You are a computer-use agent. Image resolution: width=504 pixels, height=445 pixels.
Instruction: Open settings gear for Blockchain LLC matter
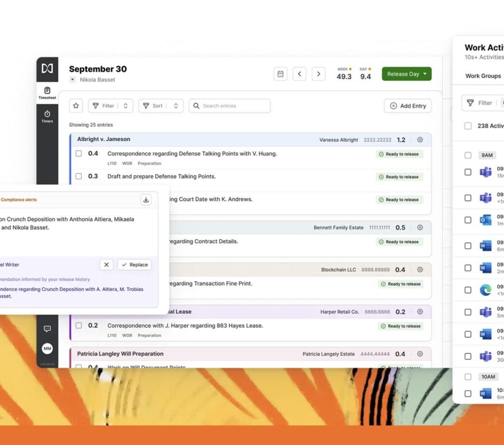[420, 270]
